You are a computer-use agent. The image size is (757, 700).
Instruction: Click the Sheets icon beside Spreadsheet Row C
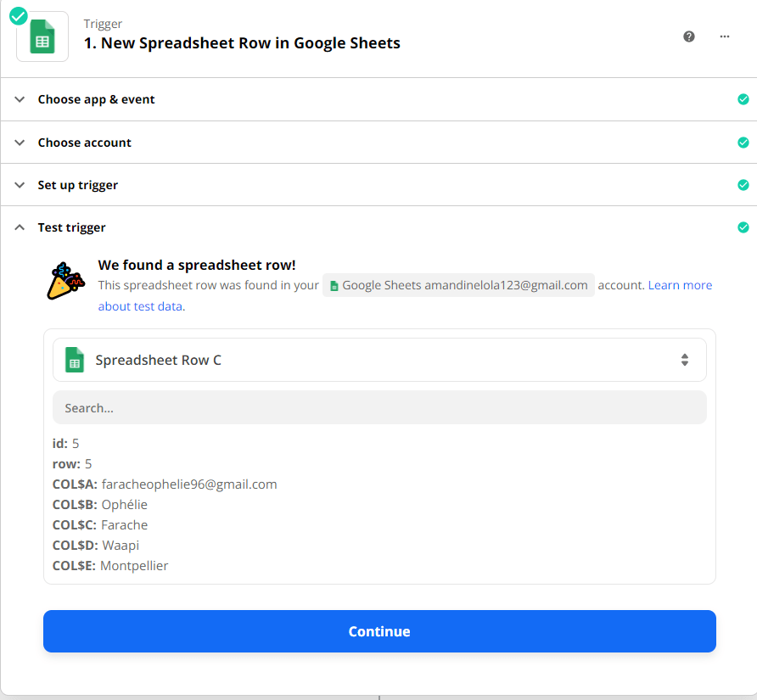coord(75,360)
